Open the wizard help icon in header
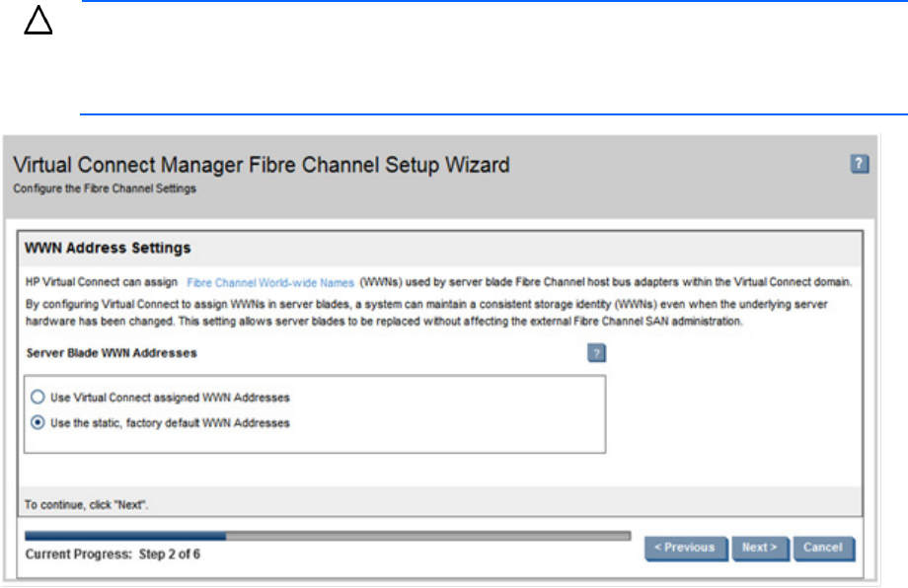This screenshot has height=588, width=908. pyautogui.click(x=860, y=165)
